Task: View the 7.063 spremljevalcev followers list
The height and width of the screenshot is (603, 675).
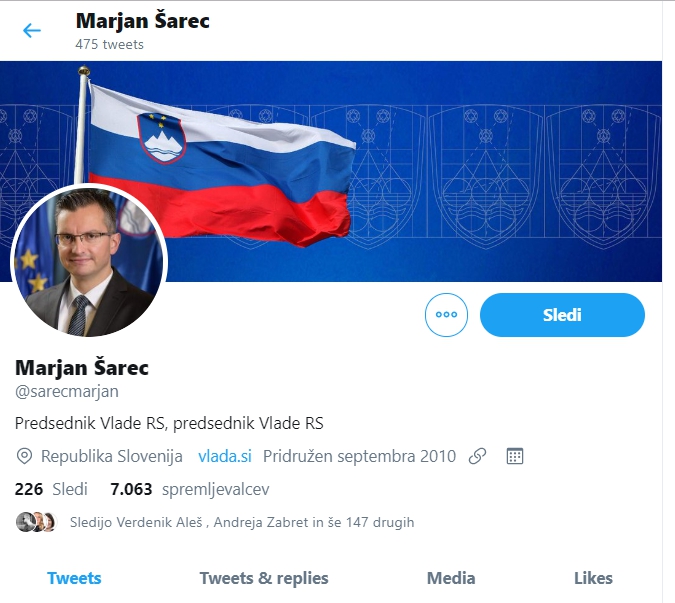Action: [x=190, y=489]
